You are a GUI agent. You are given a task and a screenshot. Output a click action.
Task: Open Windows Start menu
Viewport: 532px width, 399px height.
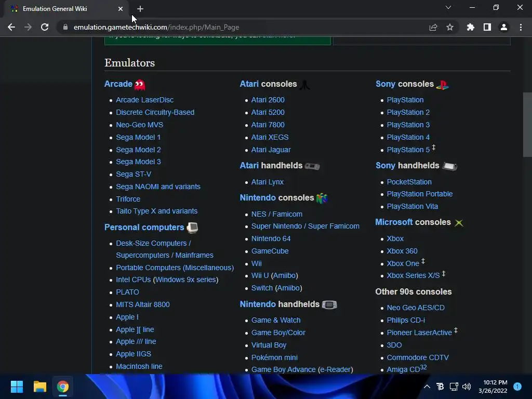click(17, 387)
